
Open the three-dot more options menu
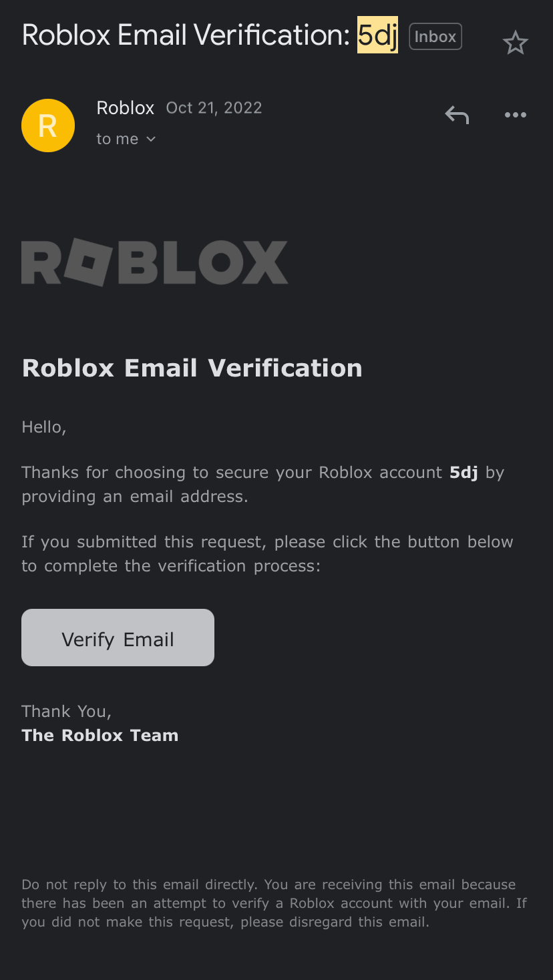515,115
